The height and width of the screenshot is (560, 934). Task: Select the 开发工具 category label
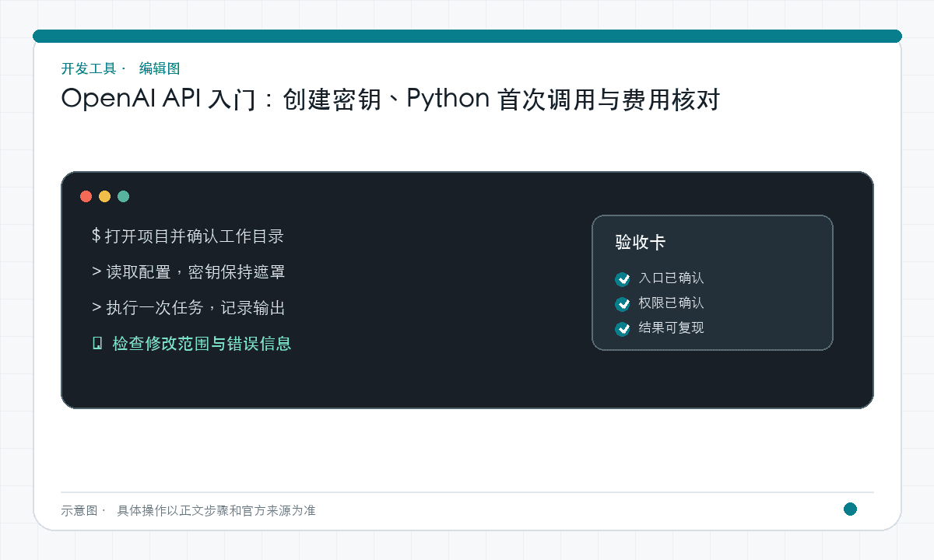[x=89, y=68]
